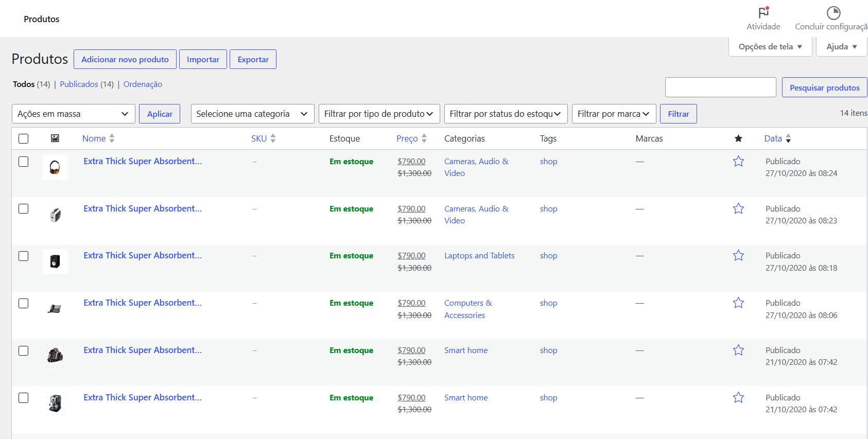The image size is (868, 439).
Task: Toggle featured star for first headphones product
Action: [738, 162]
